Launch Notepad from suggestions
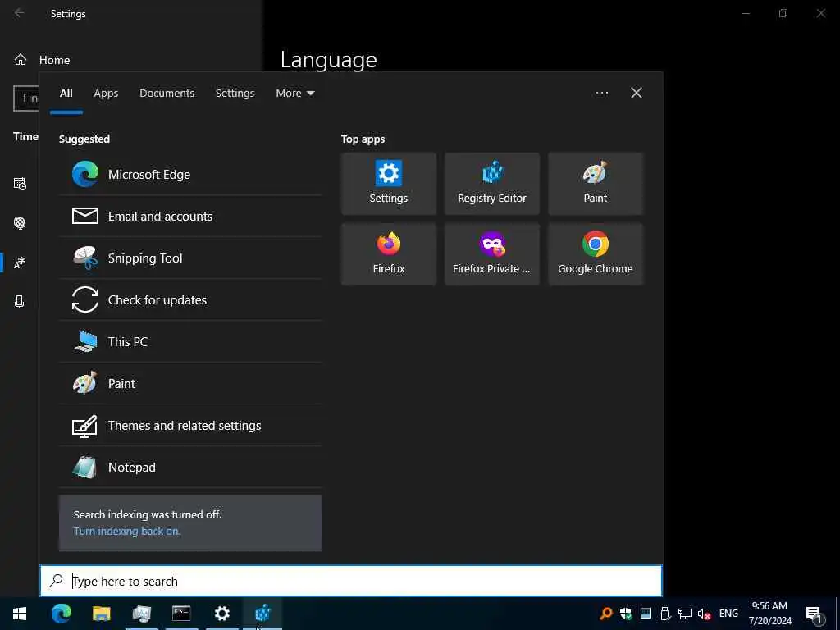This screenshot has width=840, height=630. [190, 467]
